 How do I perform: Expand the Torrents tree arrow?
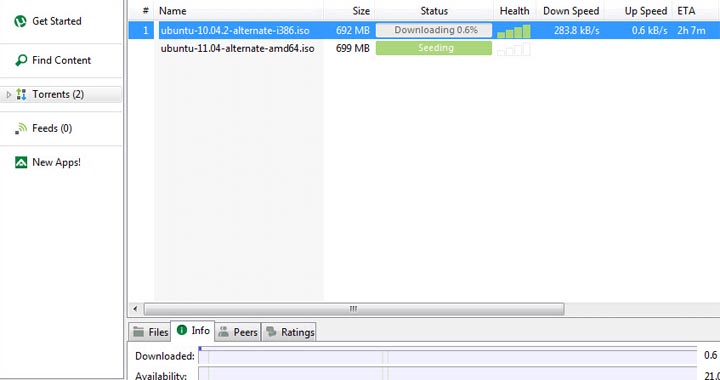[8, 95]
